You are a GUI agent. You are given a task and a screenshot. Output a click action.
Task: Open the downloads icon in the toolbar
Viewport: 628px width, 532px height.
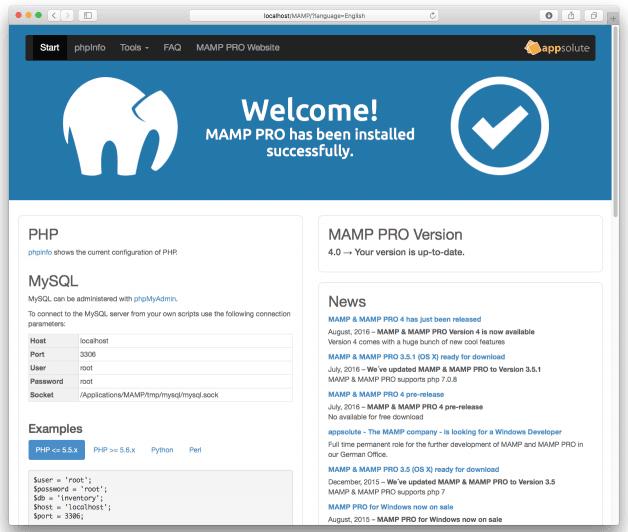coord(549,16)
